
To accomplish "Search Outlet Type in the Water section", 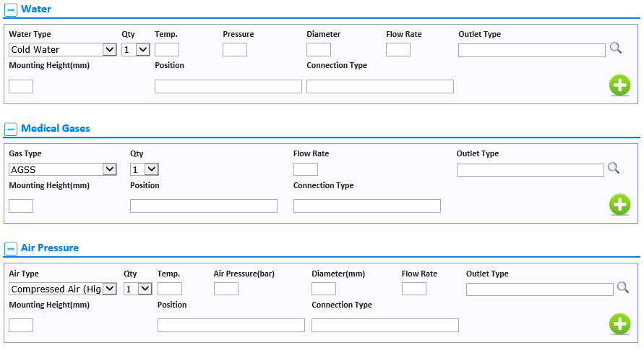I will [615, 48].
